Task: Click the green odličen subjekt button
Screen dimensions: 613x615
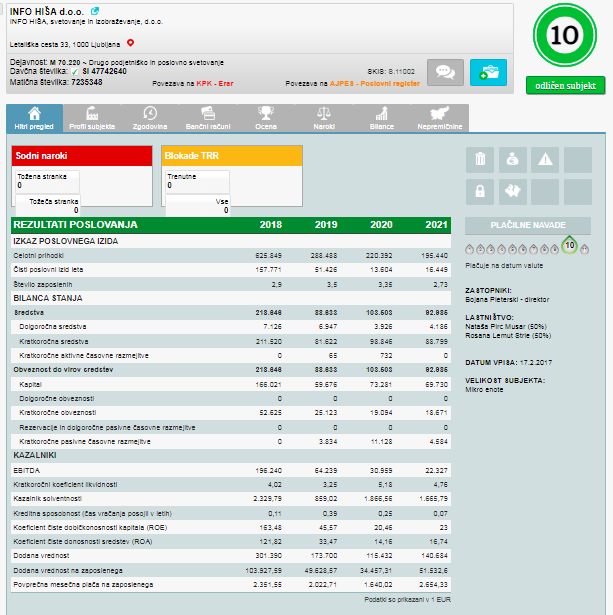Action: (x=565, y=86)
